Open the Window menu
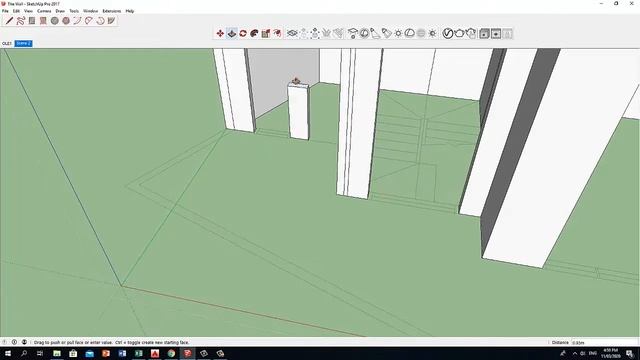This screenshot has width=640, height=360. [x=91, y=11]
